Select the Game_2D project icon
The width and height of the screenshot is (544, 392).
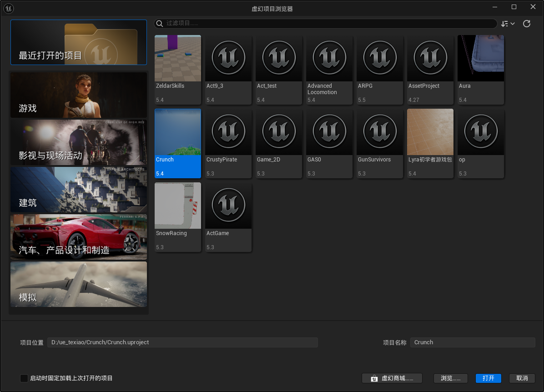tap(278, 132)
